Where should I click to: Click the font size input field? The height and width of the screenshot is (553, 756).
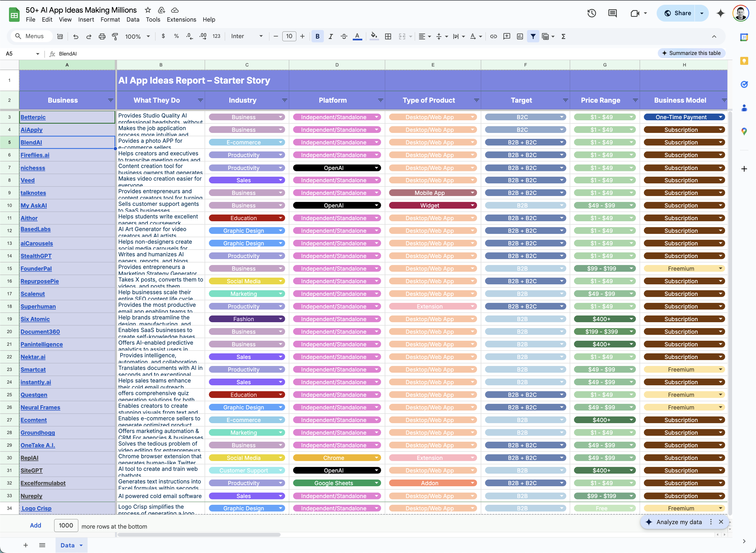(x=289, y=36)
